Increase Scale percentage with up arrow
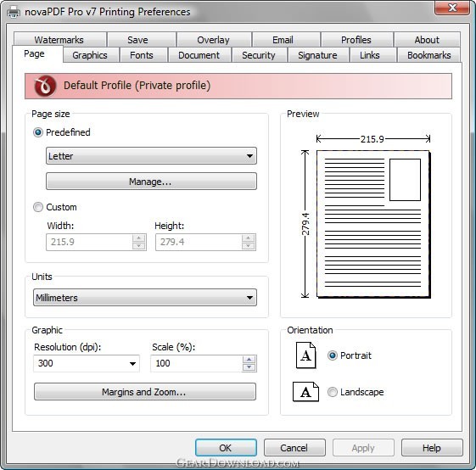The height and width of the screenshot is (470, 476). (249, 360)
